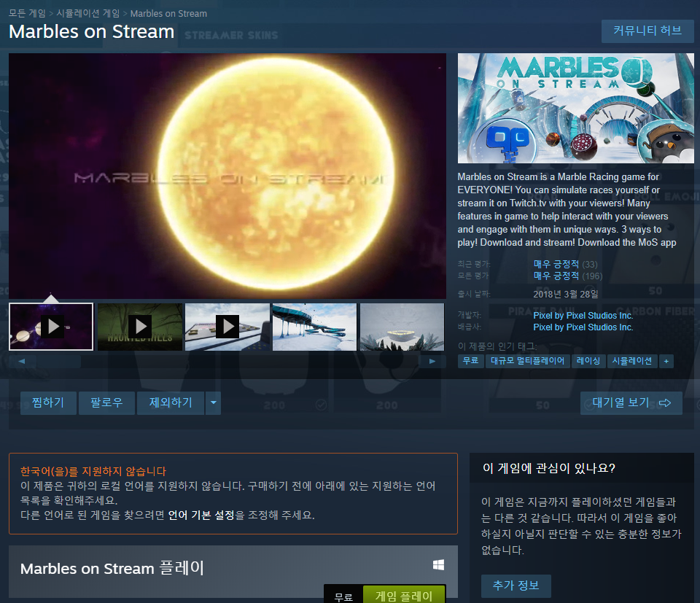Select the snowy curved track screenshot thumbnail
This screenshot has height=603, width=700.
[315, 327]
